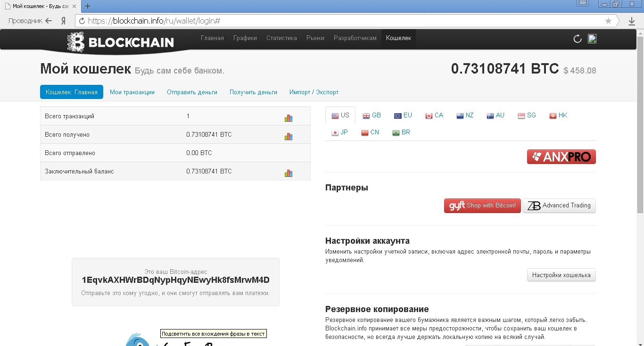This screenshot has width=644, height=346.
Task: Open the Главная navigation item
Action: [212, 38]
